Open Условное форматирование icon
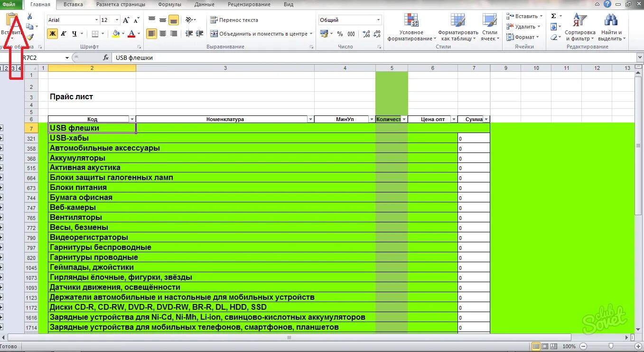This screenshot has width=644, height=352. (411, 20)
